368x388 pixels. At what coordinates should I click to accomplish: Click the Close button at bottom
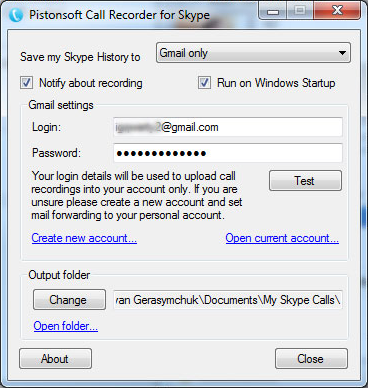pos(311,359)
